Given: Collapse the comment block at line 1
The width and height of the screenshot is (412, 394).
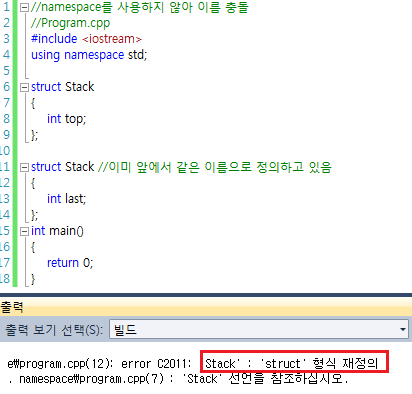Looking at the screenshot, I should point(24,8).
